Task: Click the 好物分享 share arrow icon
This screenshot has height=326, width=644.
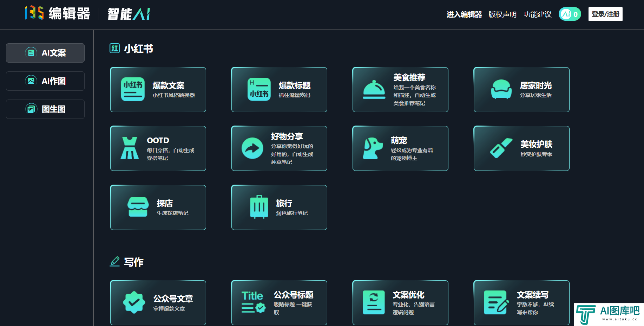Action: click(252, 148)
